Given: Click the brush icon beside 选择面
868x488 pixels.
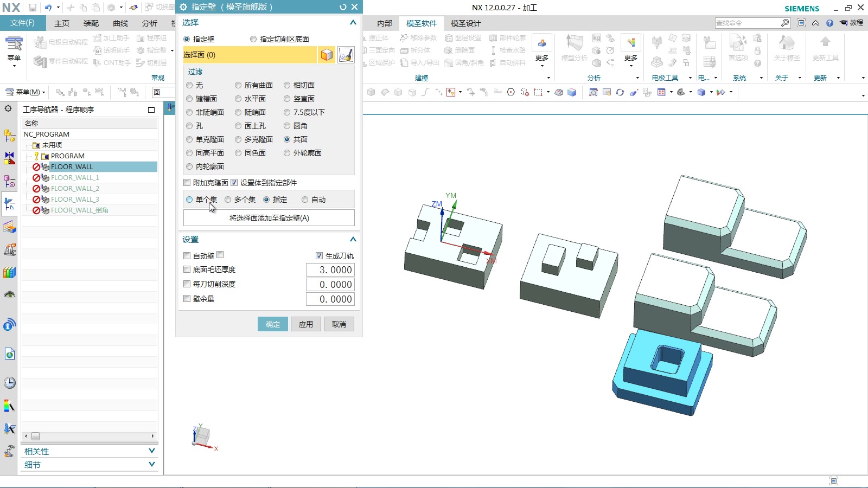Looking at the screenshot, I should 346,55.
